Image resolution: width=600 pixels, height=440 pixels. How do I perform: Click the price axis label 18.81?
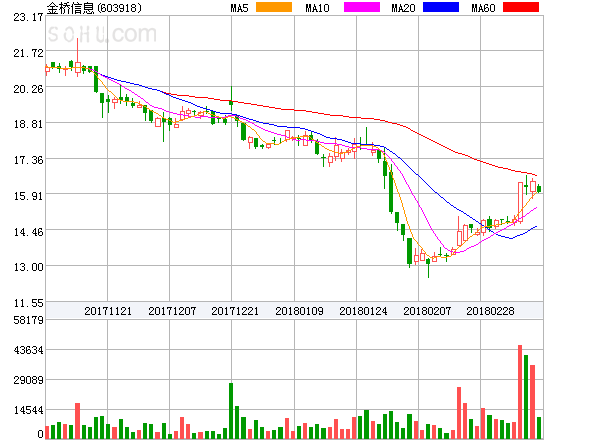[28, 124]
